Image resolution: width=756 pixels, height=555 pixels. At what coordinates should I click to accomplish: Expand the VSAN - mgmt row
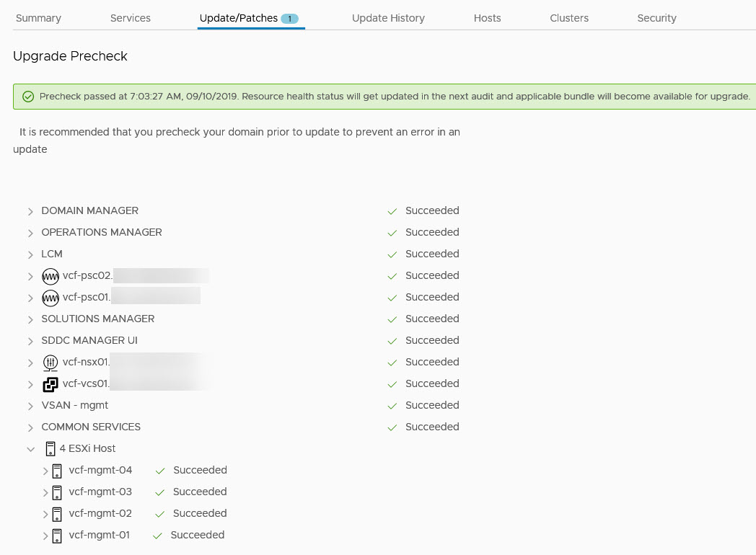coord(30,406)
